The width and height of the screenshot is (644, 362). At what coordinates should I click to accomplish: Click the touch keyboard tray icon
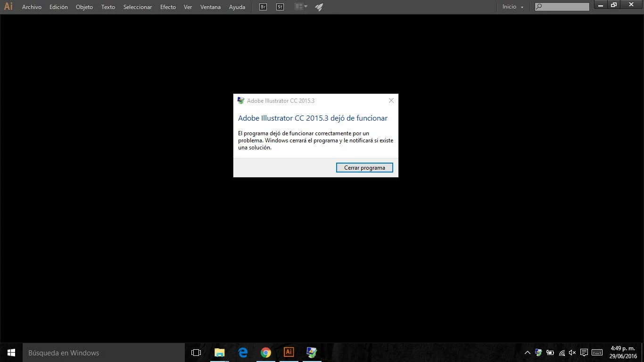click(597, 353)
